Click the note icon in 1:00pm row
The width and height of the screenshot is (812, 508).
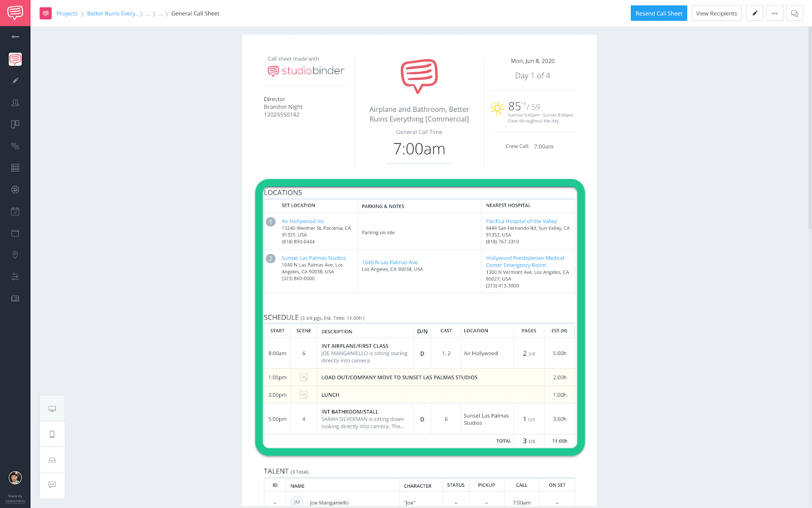tap(303, 377)
